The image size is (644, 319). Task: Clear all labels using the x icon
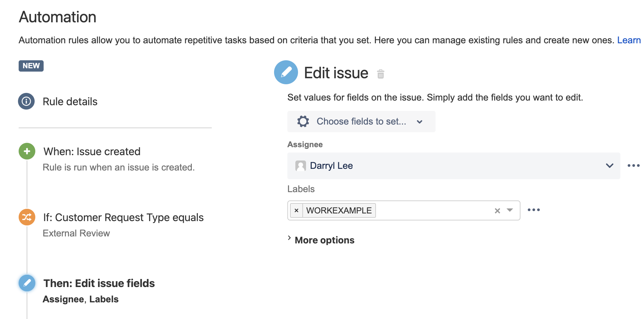tap(497, 210)
